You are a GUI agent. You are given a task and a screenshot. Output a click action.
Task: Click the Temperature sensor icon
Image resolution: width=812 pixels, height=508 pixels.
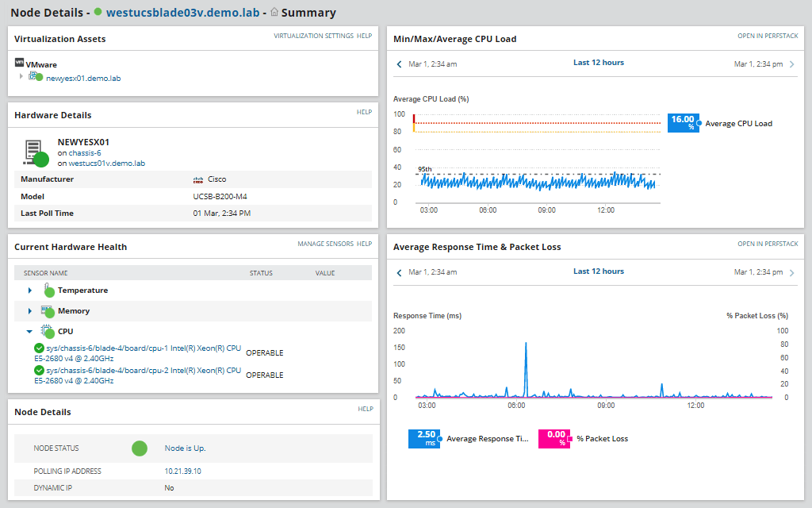[x=48, y=290]
